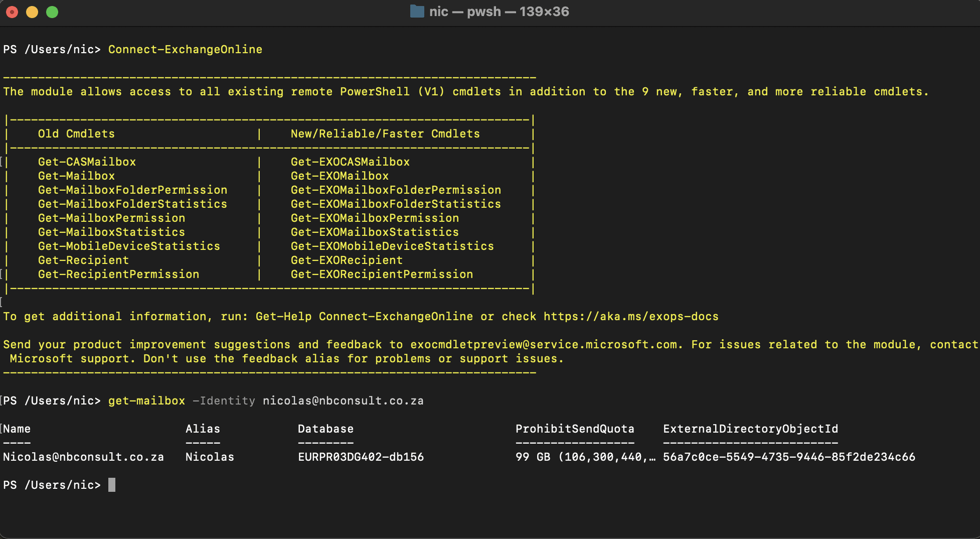The image size is (980, 539).
Task: Click the Old Cmdlets table heading
Action: (76, 133)
